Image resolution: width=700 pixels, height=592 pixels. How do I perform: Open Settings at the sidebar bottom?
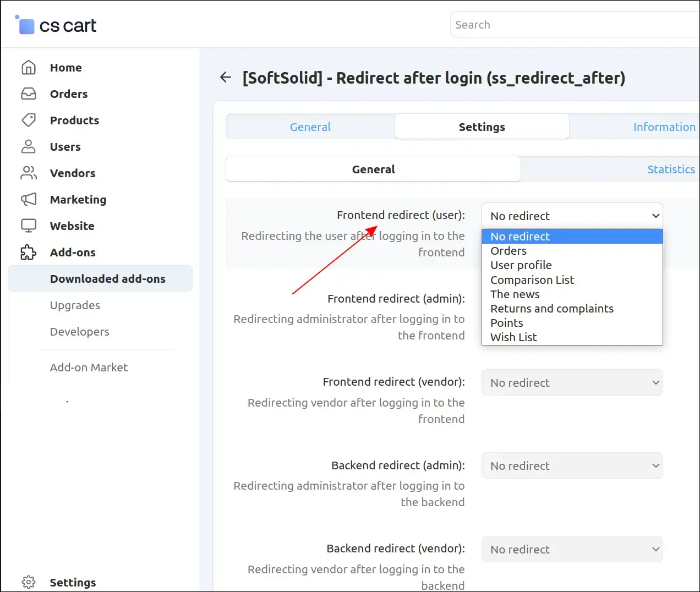pos(73,582)
